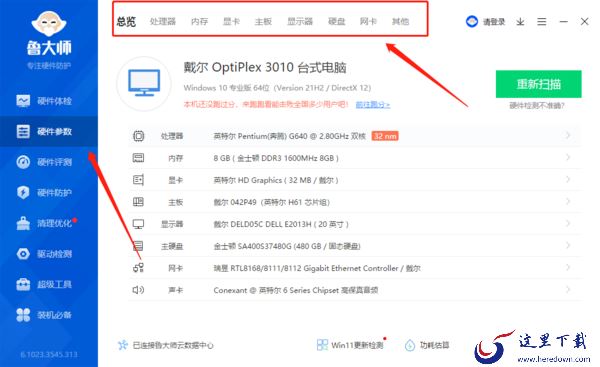Expand the Pentium G640 processor row chevron
Screen dimensions: 600x367
point(568,135)
